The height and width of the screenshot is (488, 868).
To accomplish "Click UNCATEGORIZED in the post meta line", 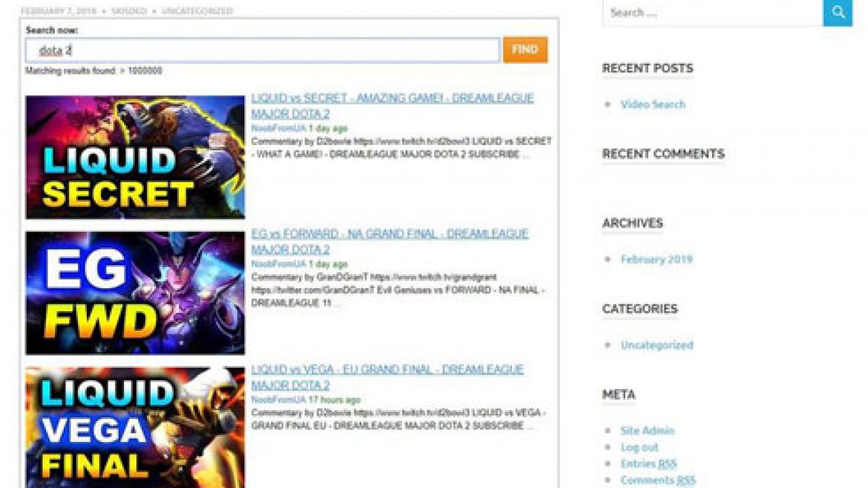I will tap(197, 11).
